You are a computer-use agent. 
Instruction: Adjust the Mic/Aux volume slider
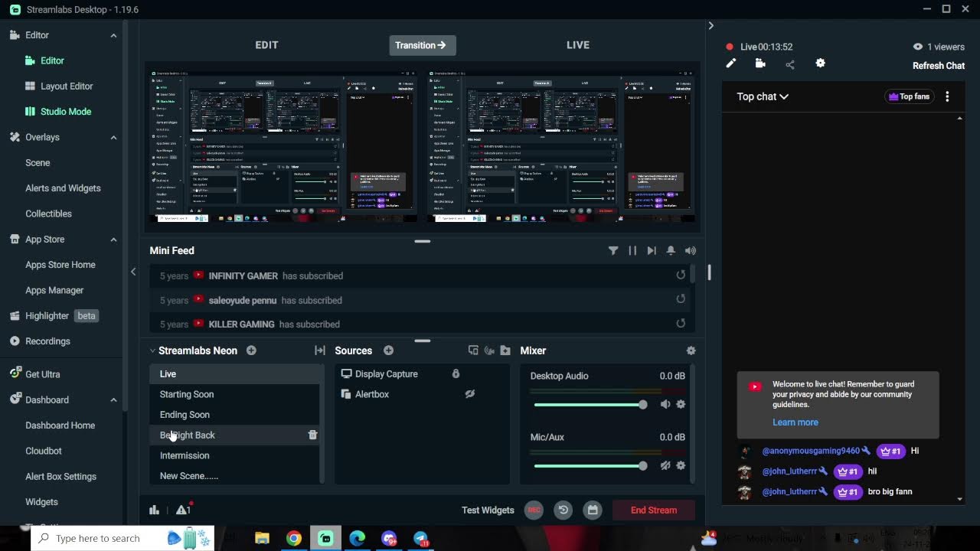[590, 465]
